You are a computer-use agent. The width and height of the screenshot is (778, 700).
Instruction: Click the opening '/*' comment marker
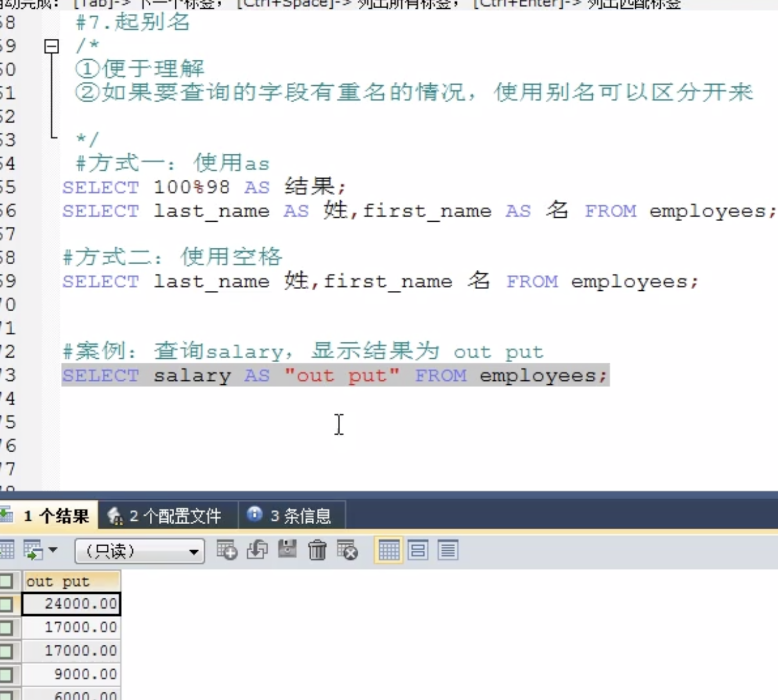pyautogui.click(x=87, y=45)
